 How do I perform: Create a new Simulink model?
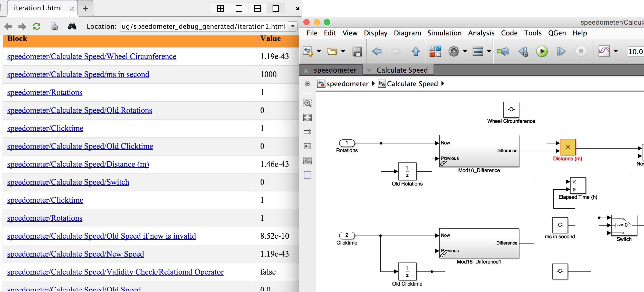[308, 51]
